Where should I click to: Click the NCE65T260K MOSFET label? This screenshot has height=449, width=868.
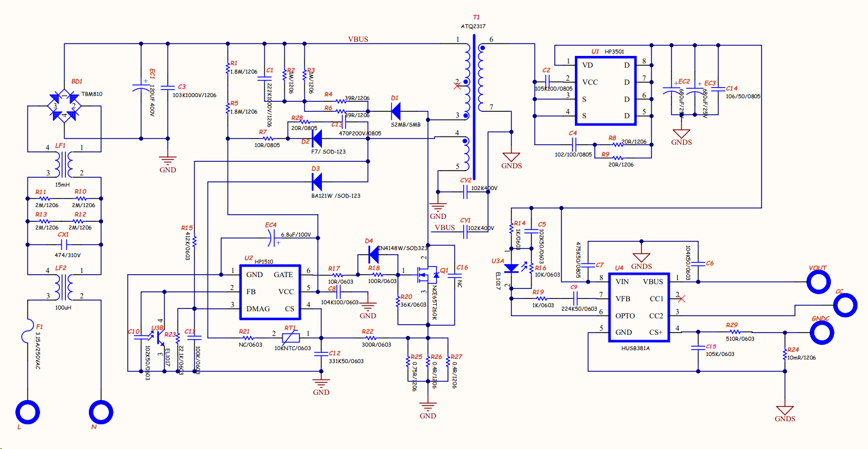(434, 304)
